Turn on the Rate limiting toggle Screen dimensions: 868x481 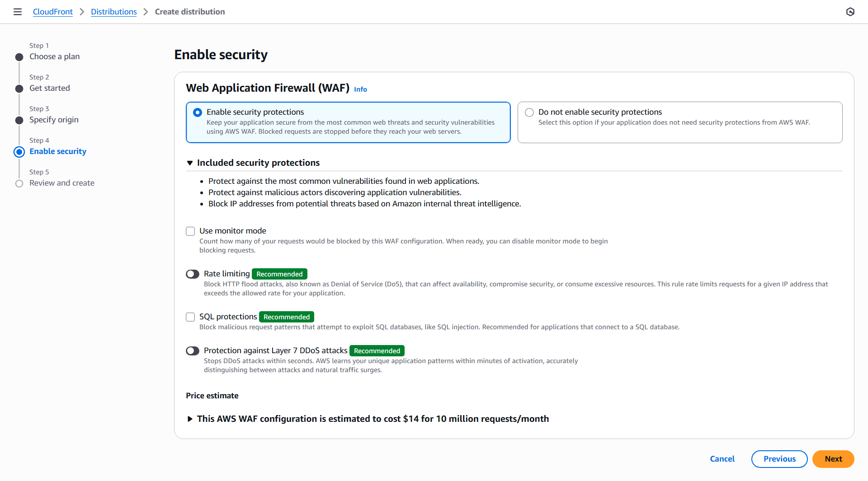193,274
